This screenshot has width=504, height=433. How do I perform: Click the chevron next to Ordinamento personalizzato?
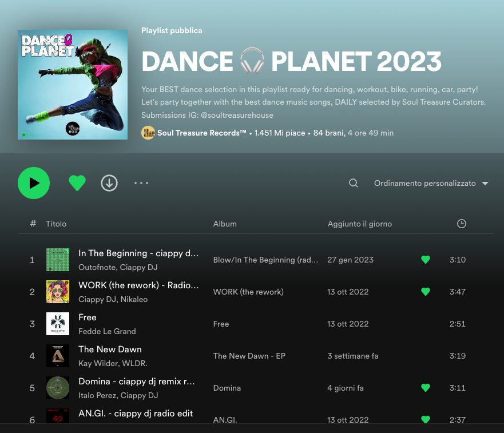click(485, 183)
